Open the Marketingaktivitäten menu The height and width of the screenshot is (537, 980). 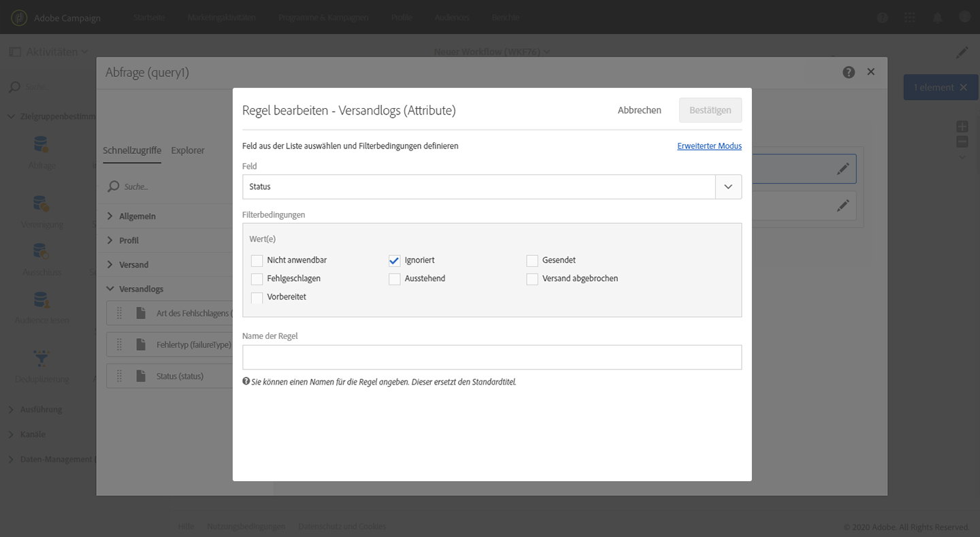(x=222, y=18)
